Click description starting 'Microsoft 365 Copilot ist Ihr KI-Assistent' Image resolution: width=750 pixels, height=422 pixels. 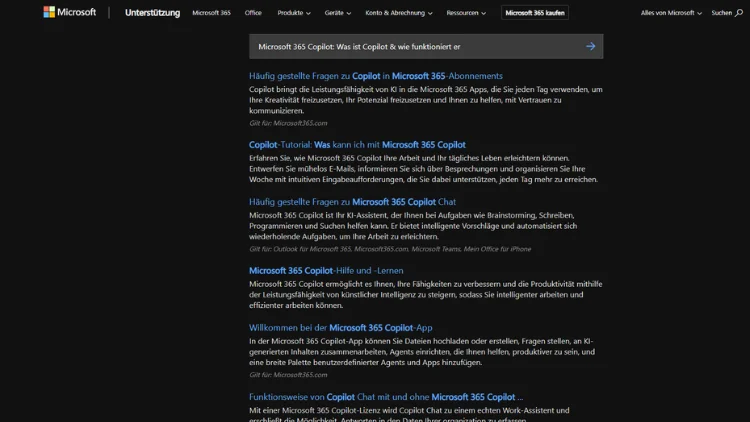tap(413, 226)
